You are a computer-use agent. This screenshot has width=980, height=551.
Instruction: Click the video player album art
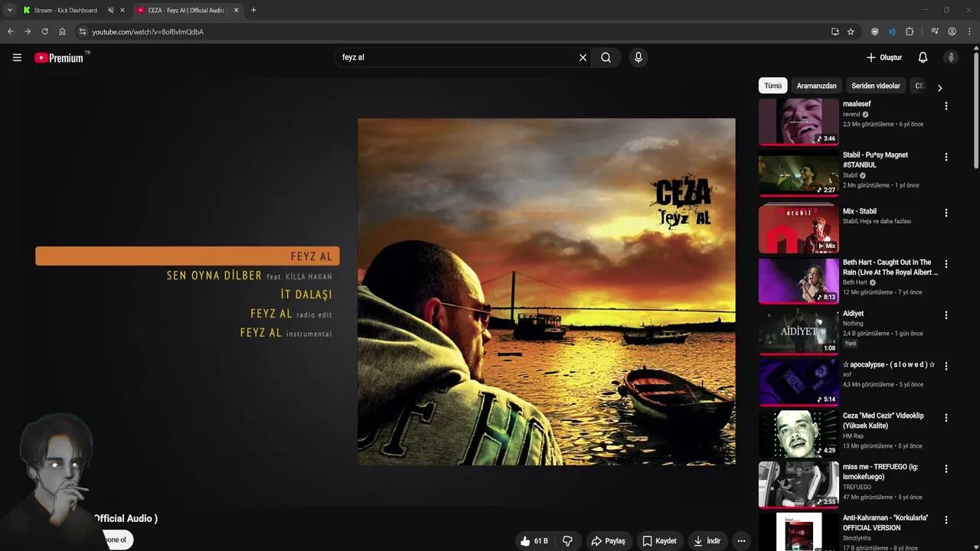(x=546, y=292)
